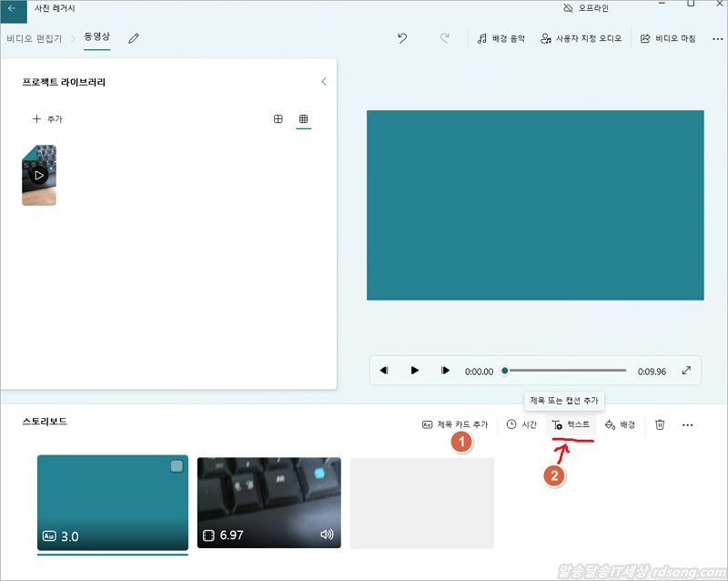Delete the selected storyboard card with trash icon
The image size is (728, 581).
coord(661,424)
